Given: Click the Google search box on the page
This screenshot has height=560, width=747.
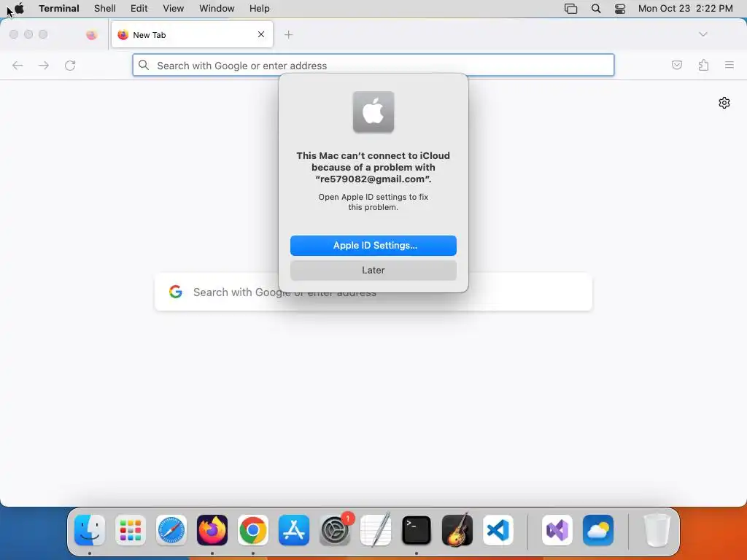Looking at the screenshot, I should tap(373, 292).
